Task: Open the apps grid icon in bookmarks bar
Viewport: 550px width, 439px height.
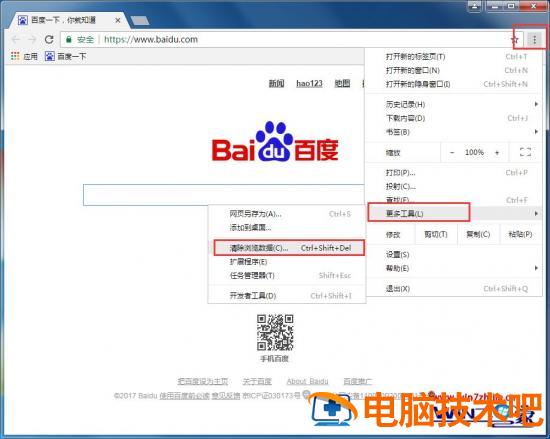Action: (x=15, y=56)
